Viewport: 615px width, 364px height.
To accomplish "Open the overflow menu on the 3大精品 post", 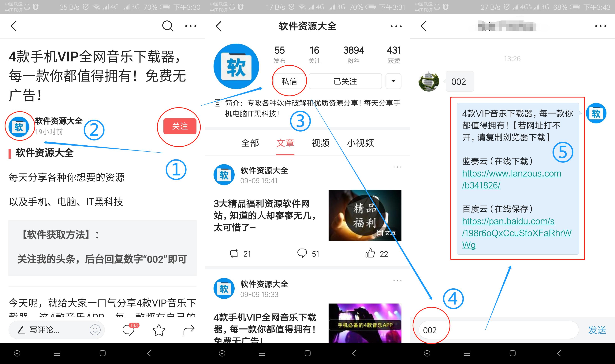I will [397, 167].
